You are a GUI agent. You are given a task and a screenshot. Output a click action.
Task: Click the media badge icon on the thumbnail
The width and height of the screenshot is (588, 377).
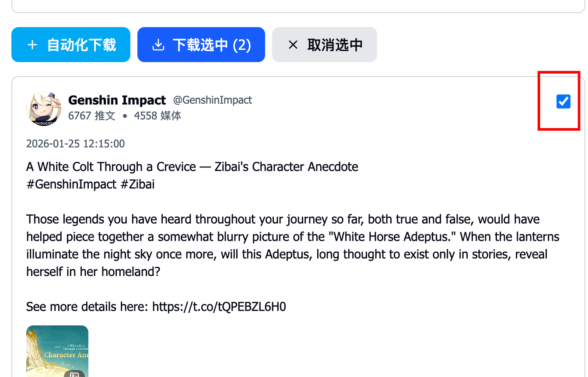[x=75, y=374]
